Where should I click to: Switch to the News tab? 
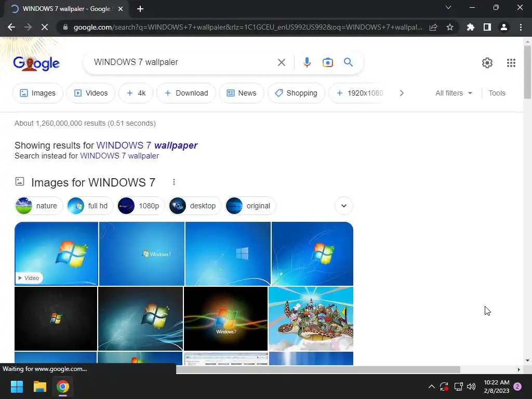coord(242,93)
